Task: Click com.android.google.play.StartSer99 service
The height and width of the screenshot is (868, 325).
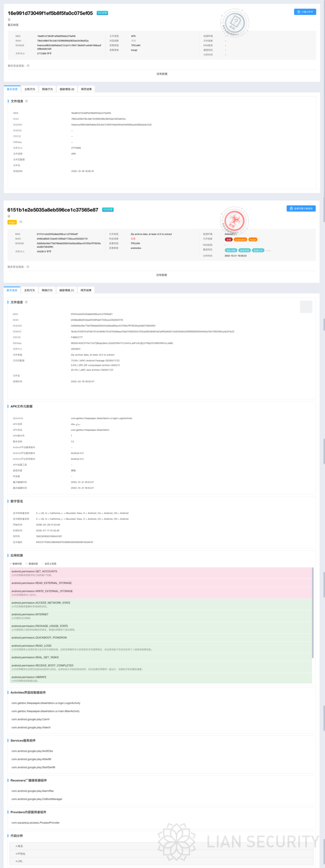Action: 33,767
